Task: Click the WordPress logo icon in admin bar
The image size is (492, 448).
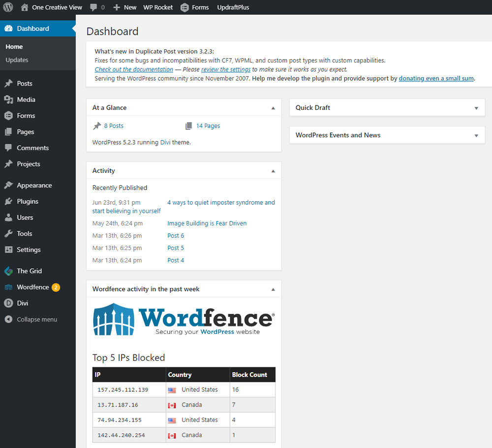Action: [x=8, y=7]
